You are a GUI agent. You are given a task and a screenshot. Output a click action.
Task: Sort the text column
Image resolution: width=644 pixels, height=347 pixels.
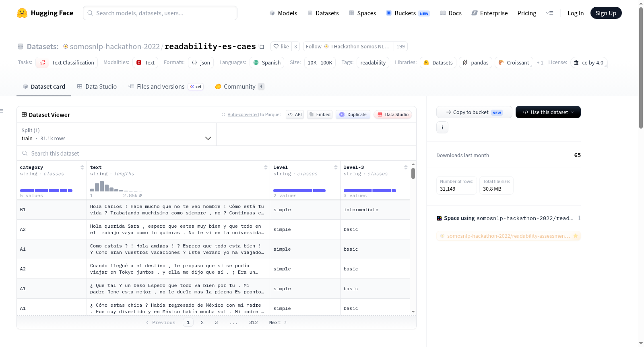click(266, 167)
